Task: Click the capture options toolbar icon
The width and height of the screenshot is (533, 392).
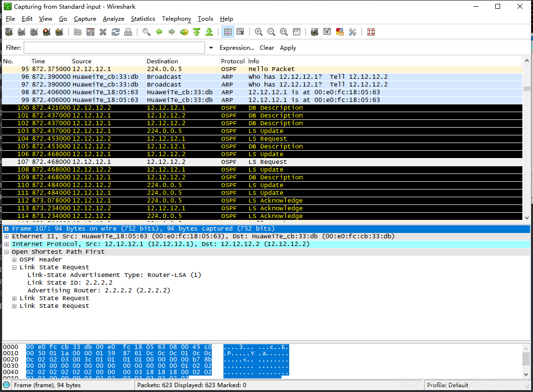Action: tap(22, 32)
